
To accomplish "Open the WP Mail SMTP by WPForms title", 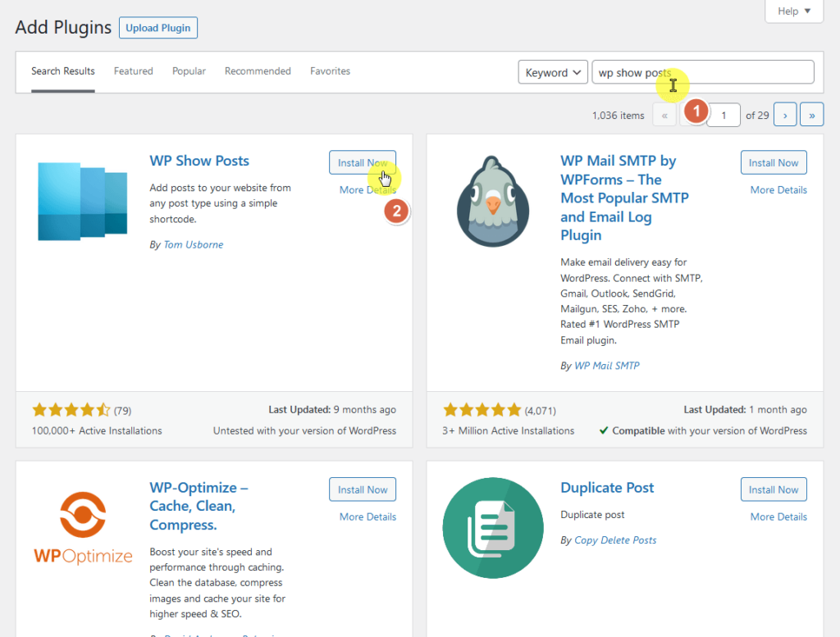I will (x=624, y=198).
